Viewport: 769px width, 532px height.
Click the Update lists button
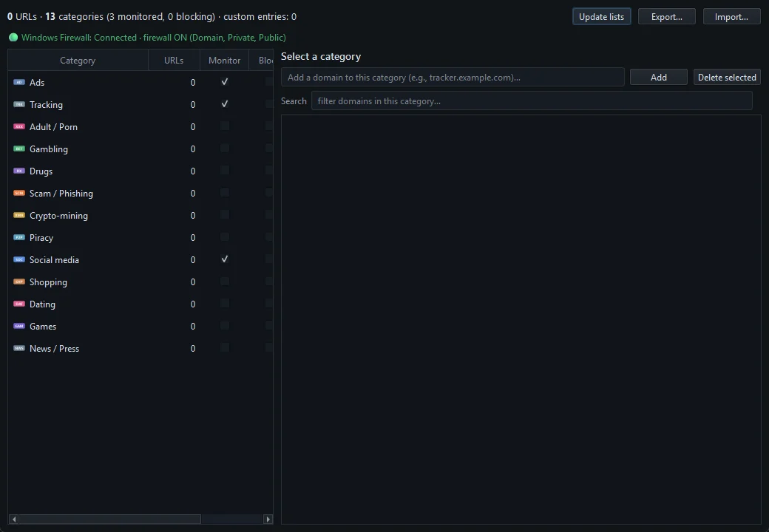point(602,17)
